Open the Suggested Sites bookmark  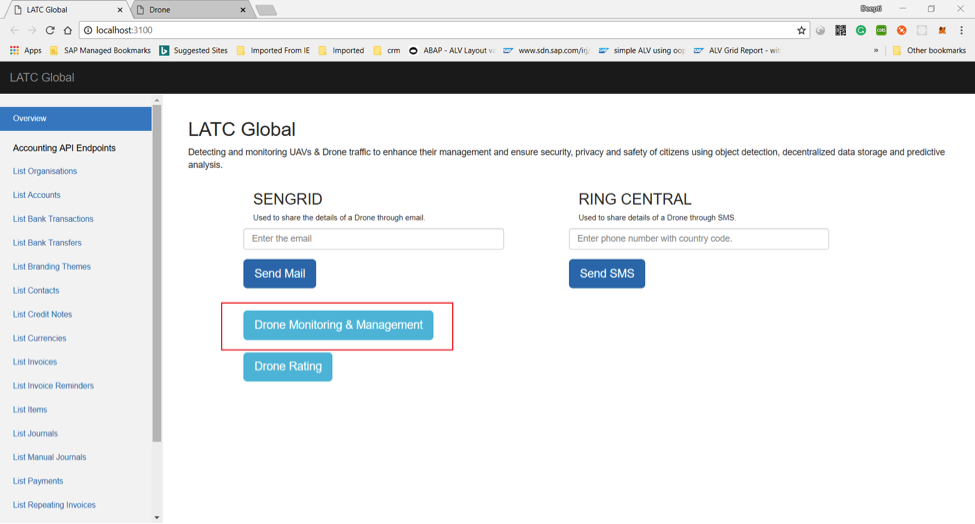pos(193,50)
